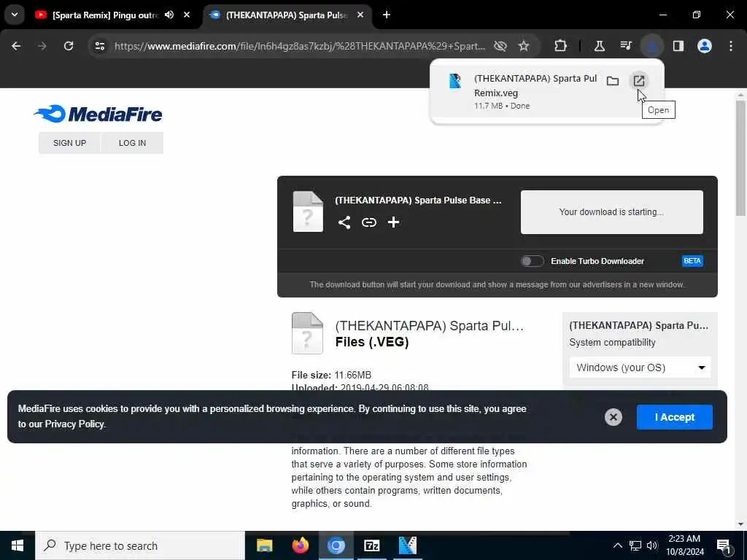Click the plus icon to save file

[393, 222]
